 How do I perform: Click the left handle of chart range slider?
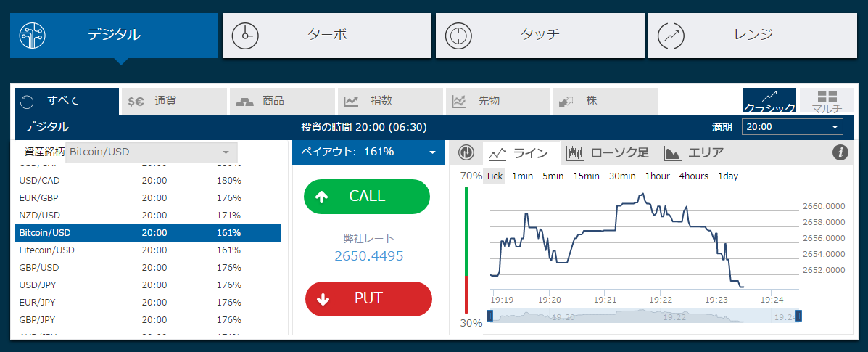[x=490, y=316]
